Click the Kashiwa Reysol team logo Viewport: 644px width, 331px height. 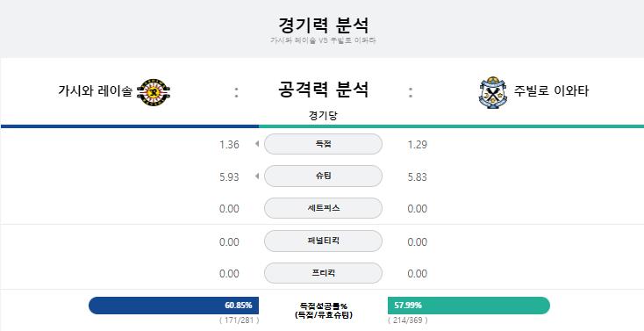154,92
